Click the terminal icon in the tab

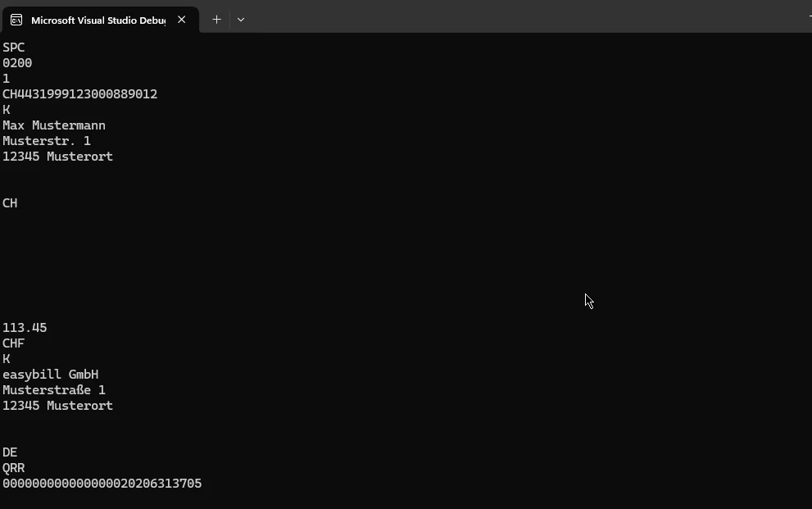(16, 20)
